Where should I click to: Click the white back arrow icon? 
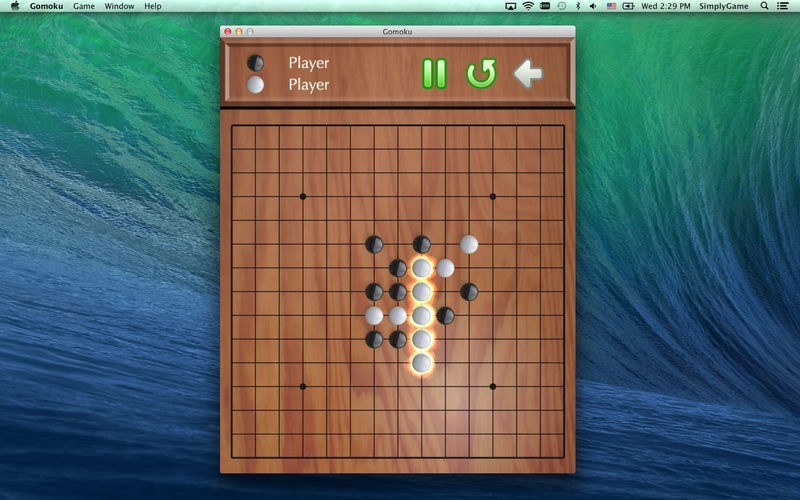(528, 73)
